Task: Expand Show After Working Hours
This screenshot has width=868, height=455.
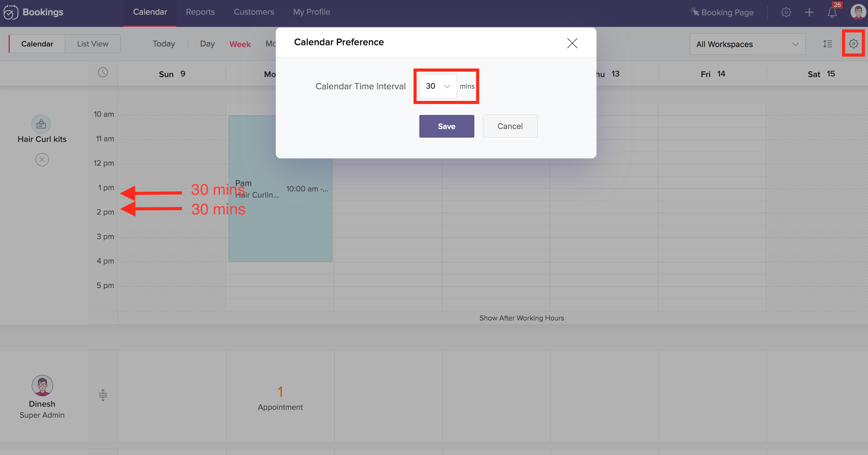Action: click(x=521, y=318)
